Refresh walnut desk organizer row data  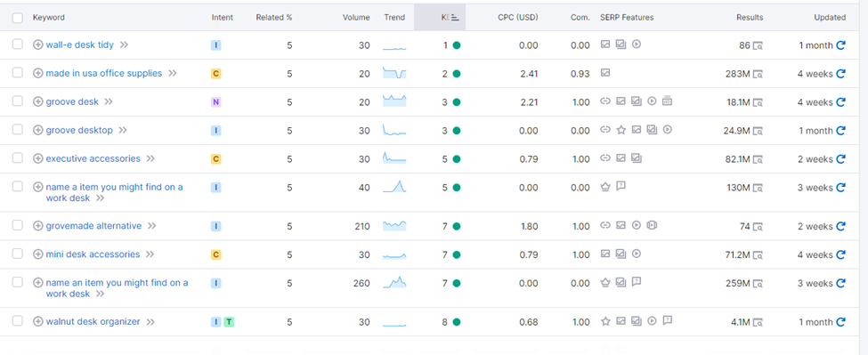(x=841, y=322)
